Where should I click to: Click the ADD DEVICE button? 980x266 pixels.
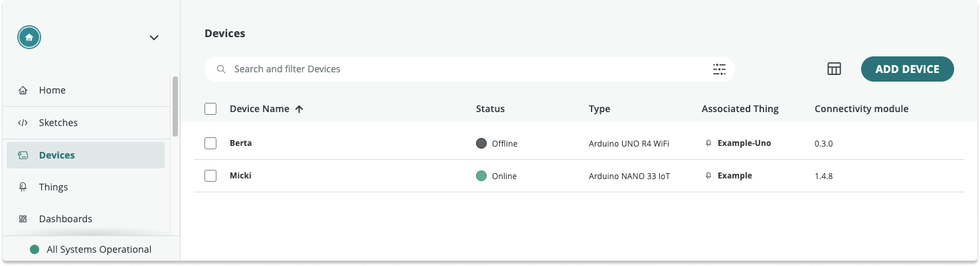pos(908,69)
